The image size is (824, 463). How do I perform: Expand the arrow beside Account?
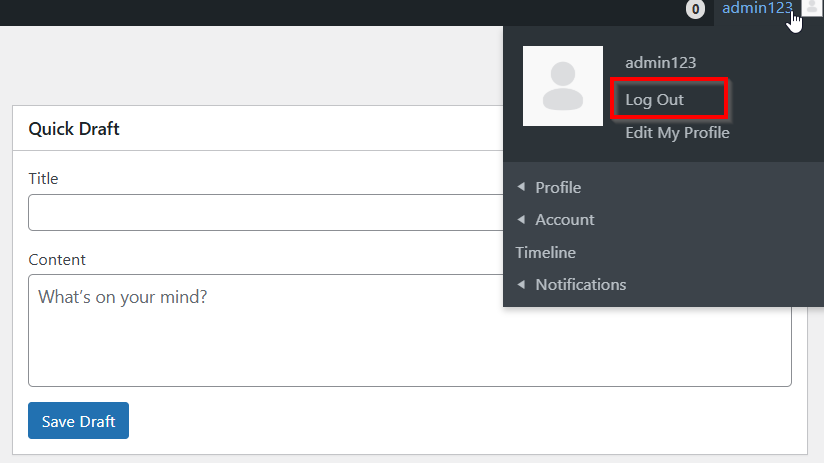[520, 219]
